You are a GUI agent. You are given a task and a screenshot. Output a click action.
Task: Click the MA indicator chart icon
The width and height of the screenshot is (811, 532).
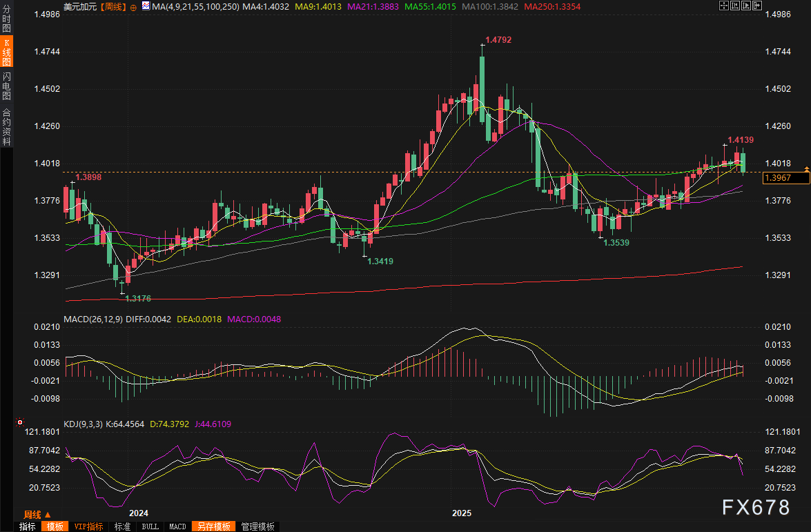(x=146, y=6)
